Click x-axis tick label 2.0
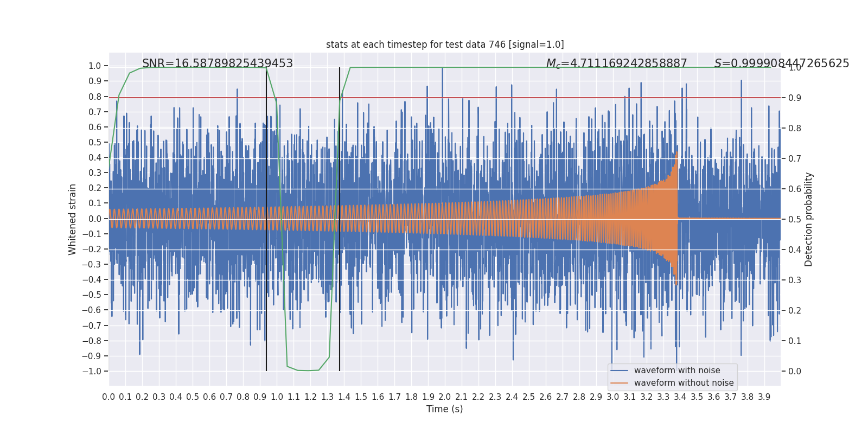 pos(445,397)
